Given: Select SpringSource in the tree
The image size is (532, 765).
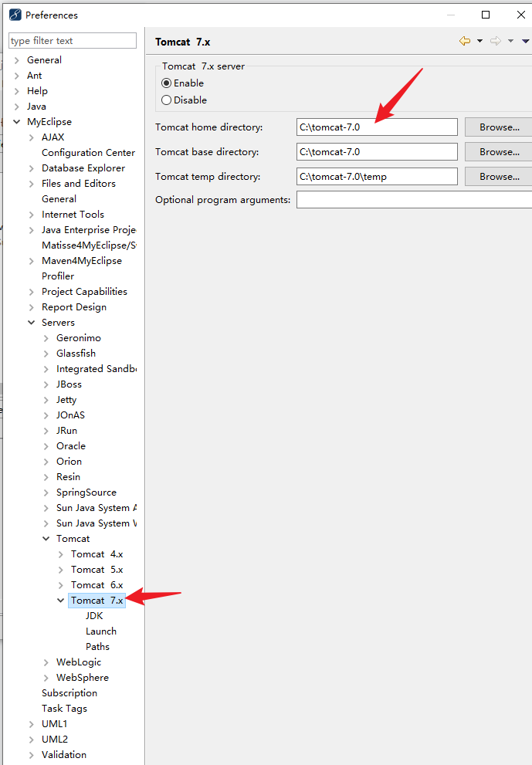Looking at the screenshot, I should [86, 493].
